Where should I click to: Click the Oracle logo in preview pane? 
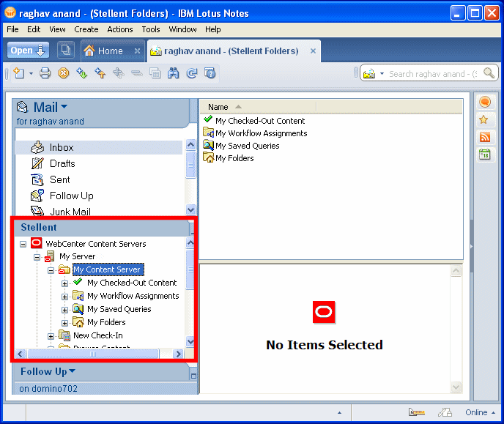[x=324, y=312]
